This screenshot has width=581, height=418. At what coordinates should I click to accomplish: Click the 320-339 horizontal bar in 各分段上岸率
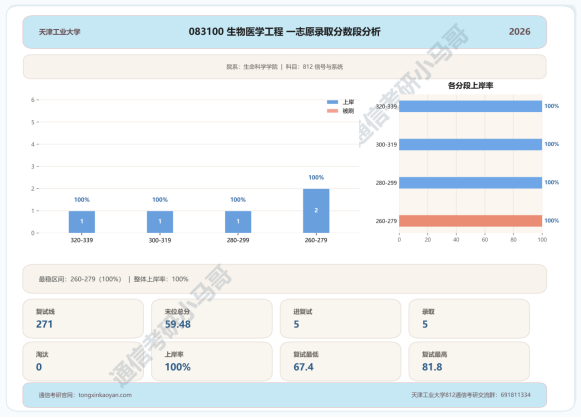[x=471, y=106]
